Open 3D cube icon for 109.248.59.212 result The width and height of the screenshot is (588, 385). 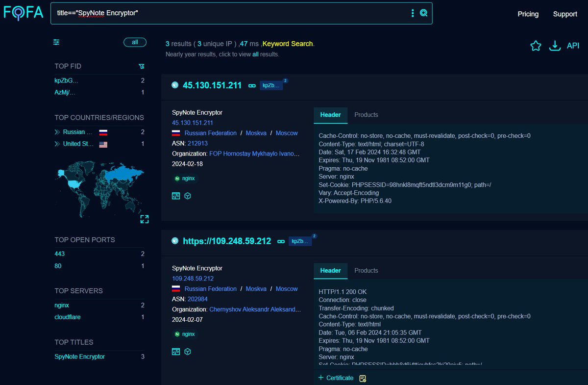coord(187,352)
